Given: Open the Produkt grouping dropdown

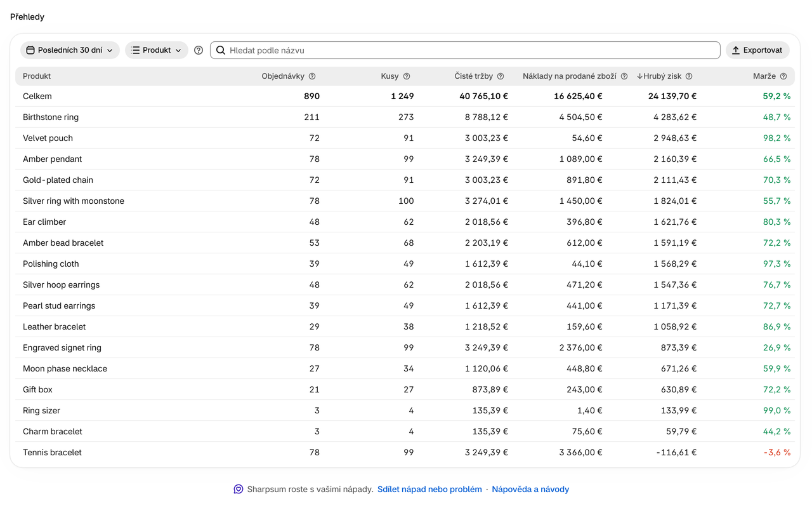Looking at the screenshot, I should click(157, 50).
